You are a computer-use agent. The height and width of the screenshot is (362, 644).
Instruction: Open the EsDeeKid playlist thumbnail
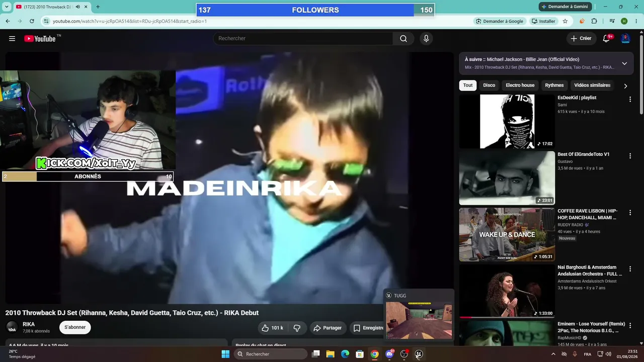point(507,121)
